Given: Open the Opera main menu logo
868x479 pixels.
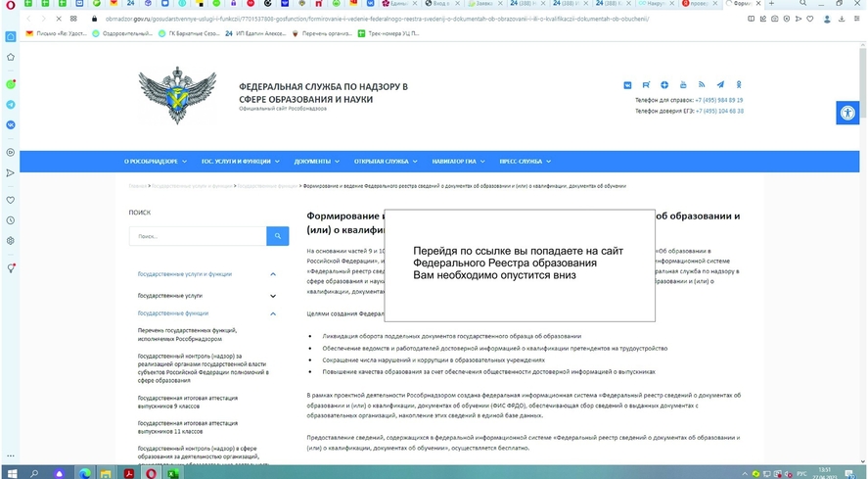Looking at the screenshot, I should (11, 5).
